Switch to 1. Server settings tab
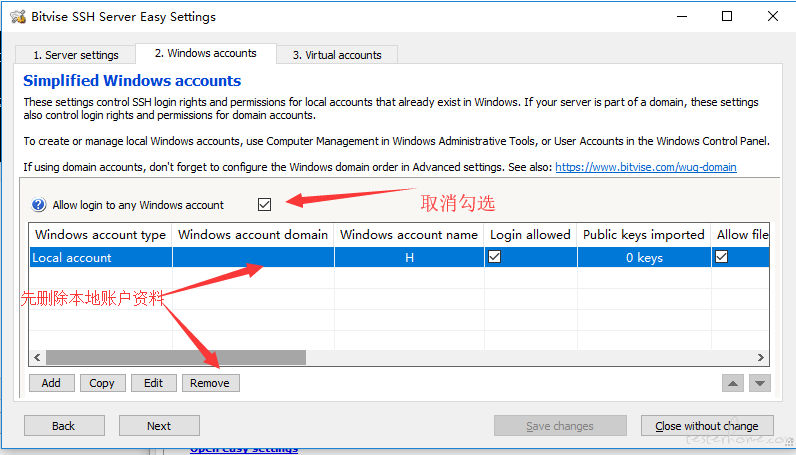 point(76,55)
